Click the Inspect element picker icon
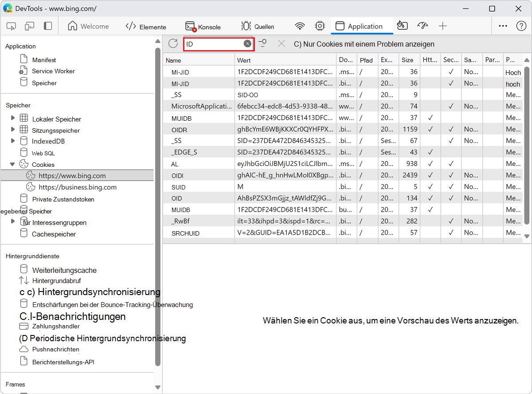 (12, 26)
